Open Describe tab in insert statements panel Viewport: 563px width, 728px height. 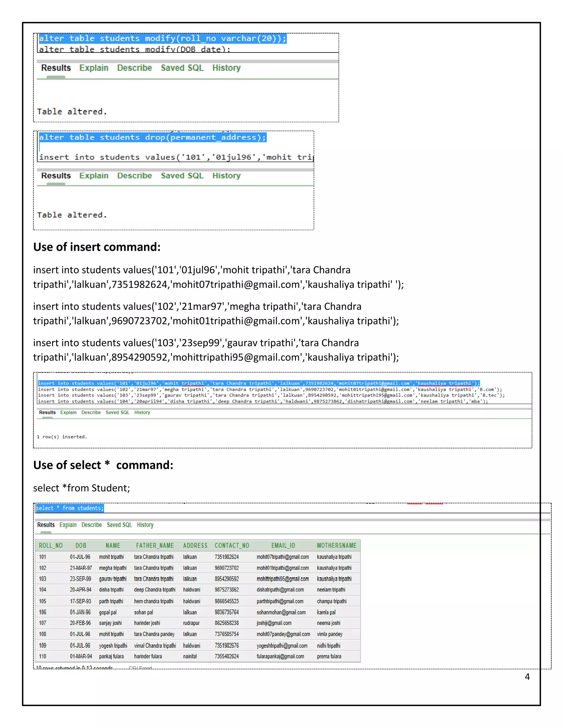pos(91,412)
